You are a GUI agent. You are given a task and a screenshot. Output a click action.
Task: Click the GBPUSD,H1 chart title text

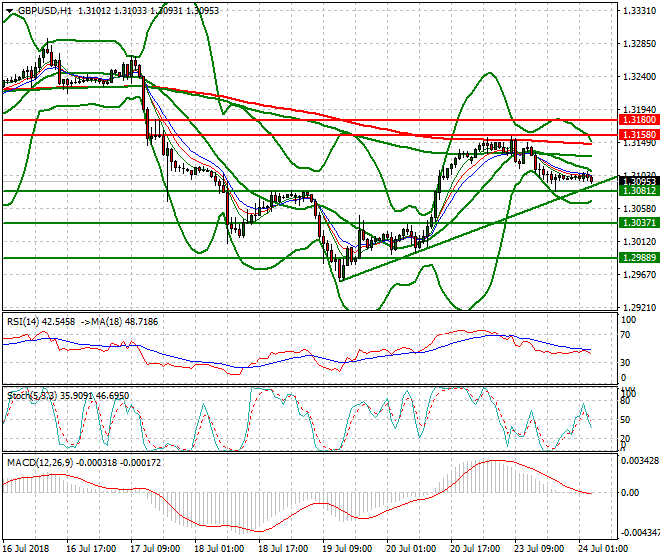pos(45,11)
